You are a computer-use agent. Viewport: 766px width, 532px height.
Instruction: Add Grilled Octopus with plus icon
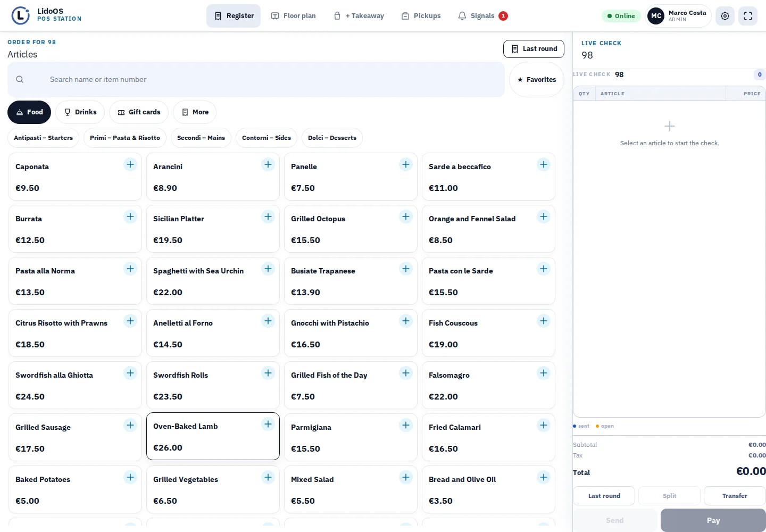pyautogui.click(x=406, y=217)
